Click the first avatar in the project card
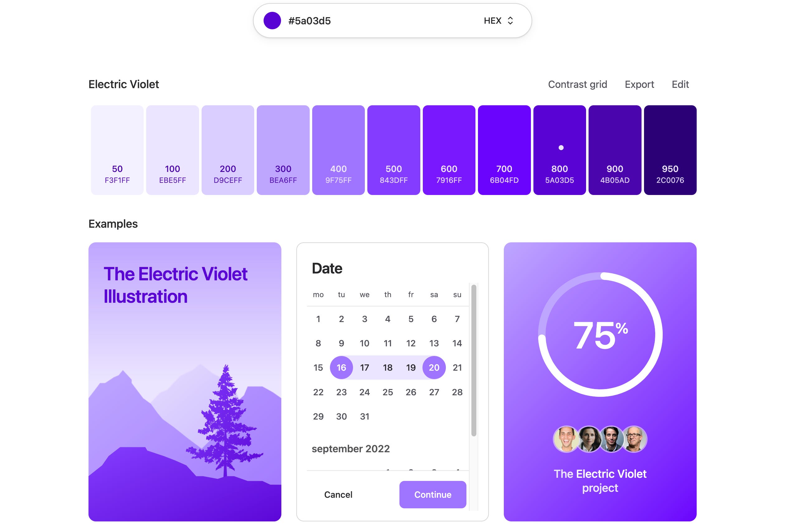Image resolution: width=797 pixels, height=532 pixels. coord(566,439)
